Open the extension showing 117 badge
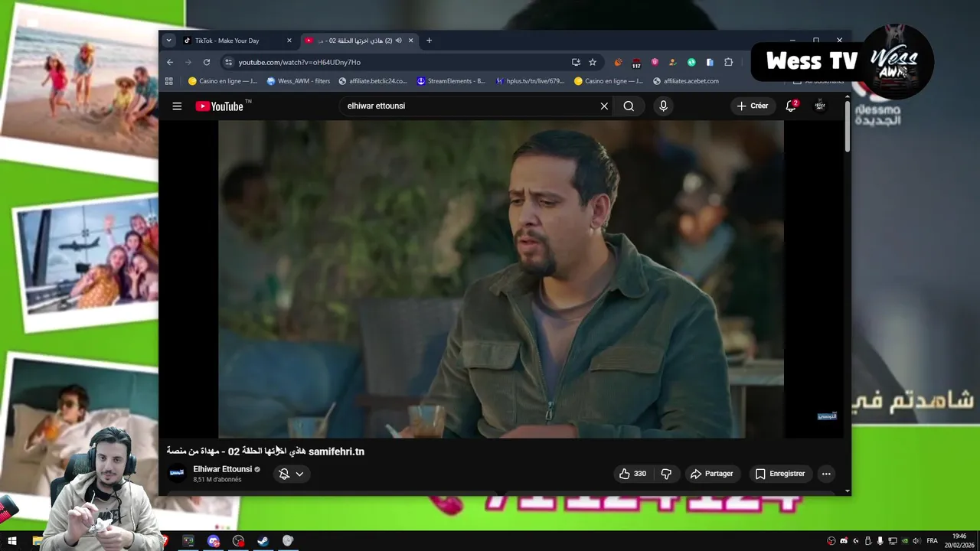The image size is (980, 551). 636,63
